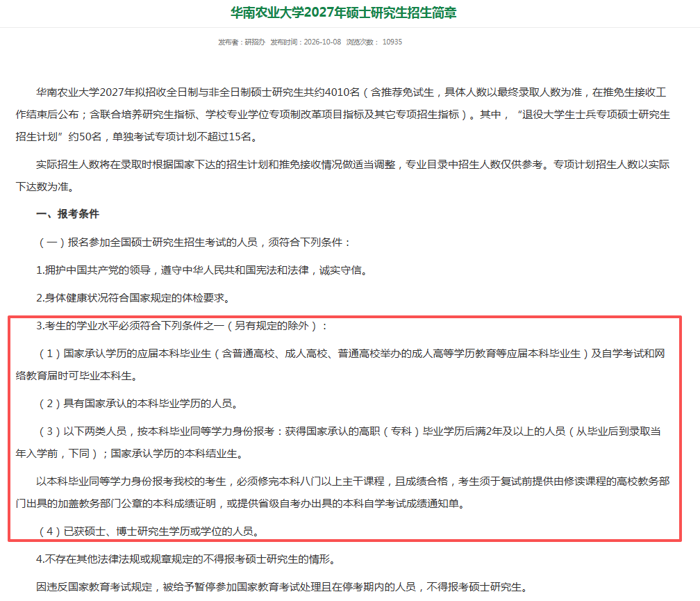Click the title "华南农业大学2027年硕士研究生招生简章"
Viewport: 700px width, 601px height.
(x=343, y=13)
